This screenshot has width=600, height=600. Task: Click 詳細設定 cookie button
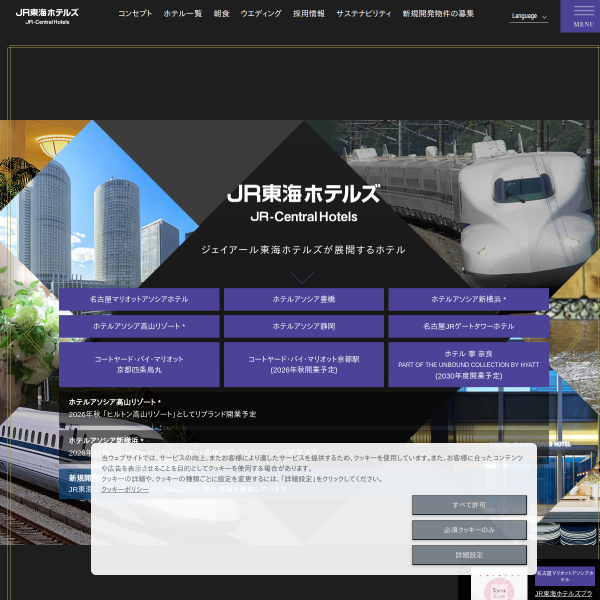tap(469, 555)
